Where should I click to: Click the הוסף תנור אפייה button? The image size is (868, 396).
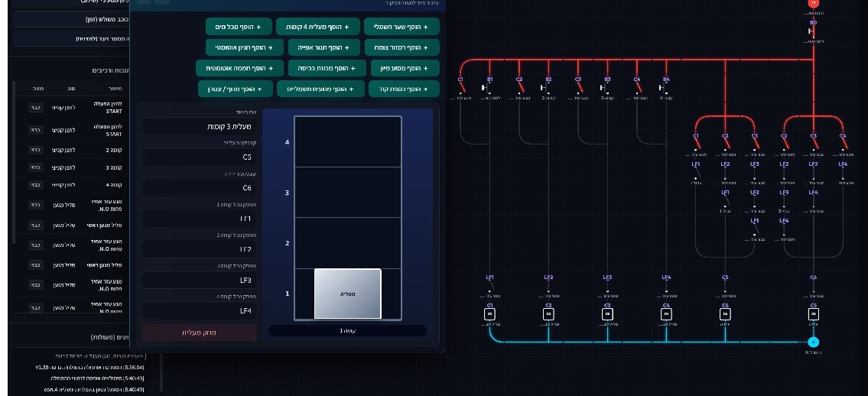324,47
